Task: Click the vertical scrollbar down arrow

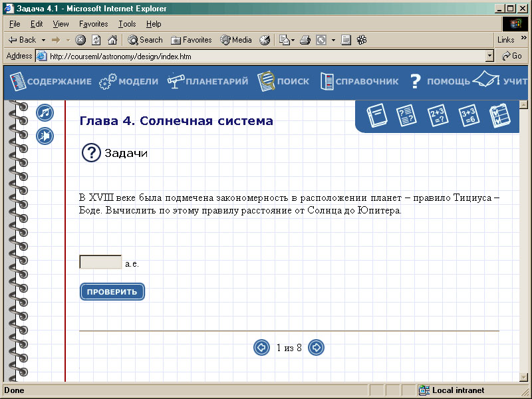Action: (x=523, y=377)
